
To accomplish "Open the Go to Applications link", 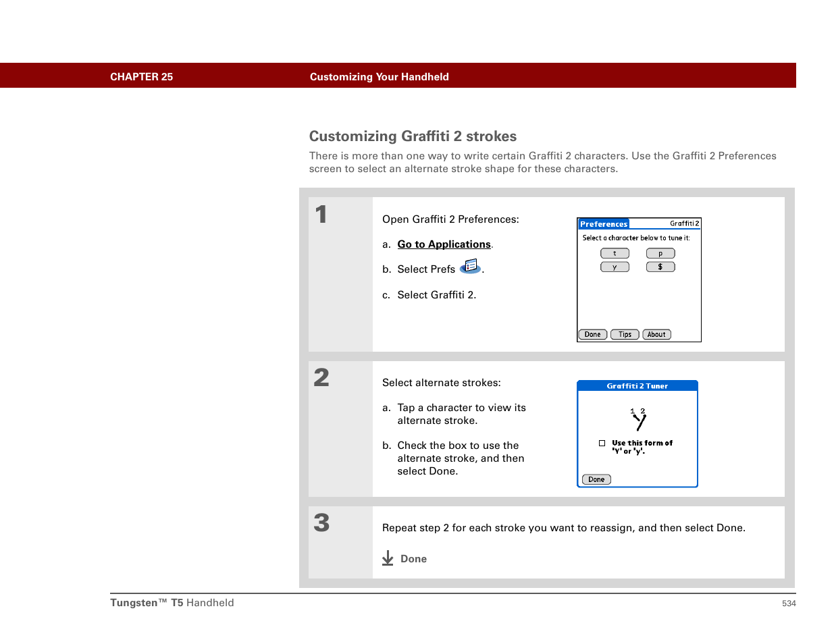I will pyautogui.click(x=444, y=244).
